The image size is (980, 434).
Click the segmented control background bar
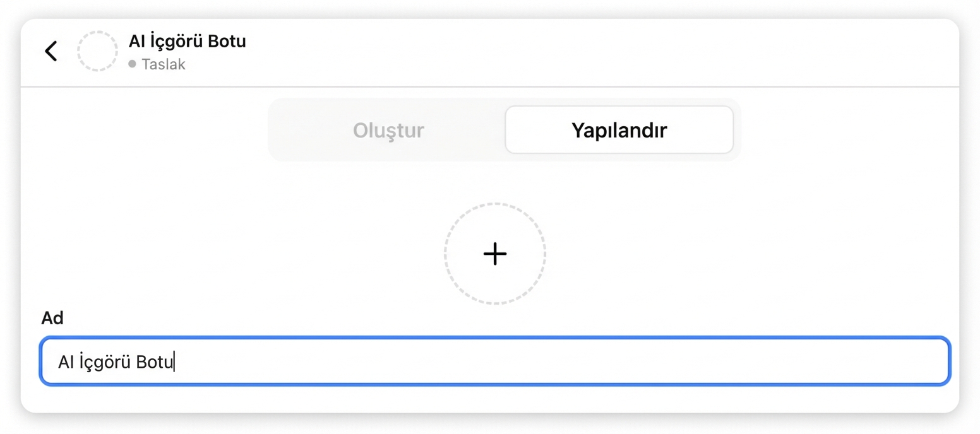click(503, 130)
